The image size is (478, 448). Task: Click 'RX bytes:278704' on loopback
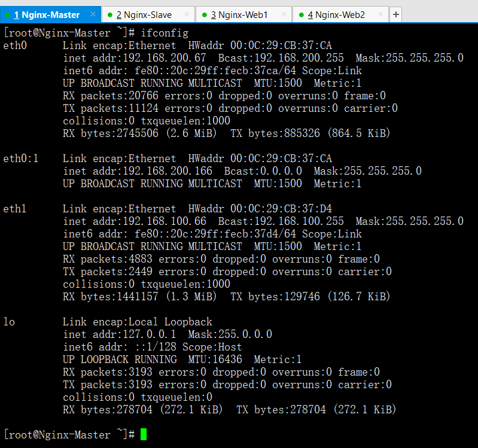pos(108,410)
